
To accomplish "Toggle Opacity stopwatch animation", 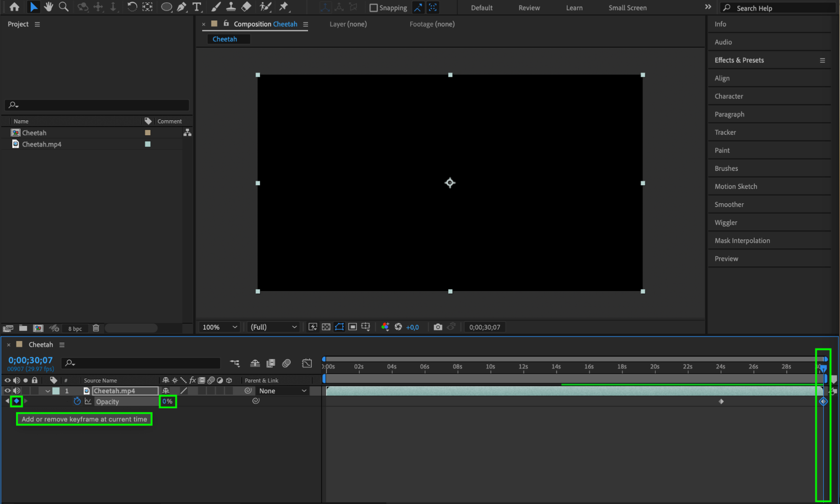I will (77, 402).
